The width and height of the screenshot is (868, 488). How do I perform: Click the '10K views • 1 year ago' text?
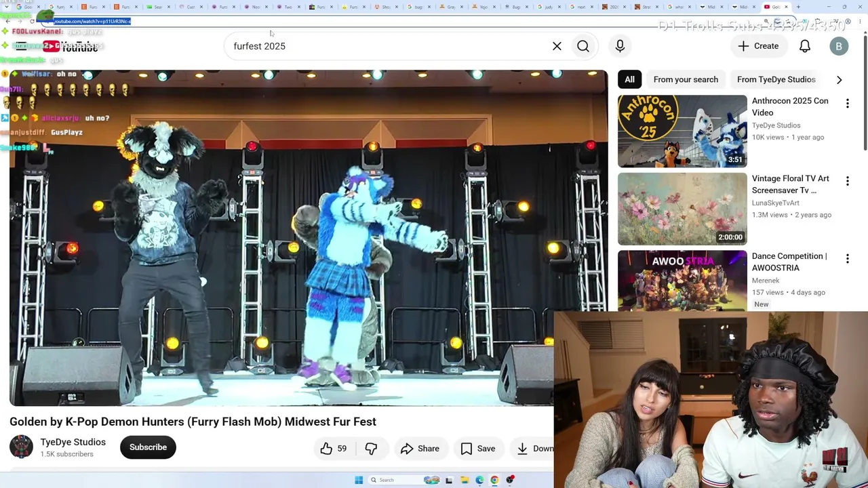click(788, 137)
